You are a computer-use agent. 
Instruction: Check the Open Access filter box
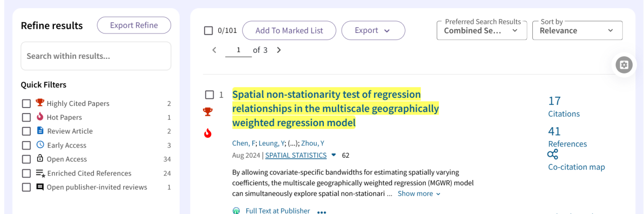click(x=26, y=159)
